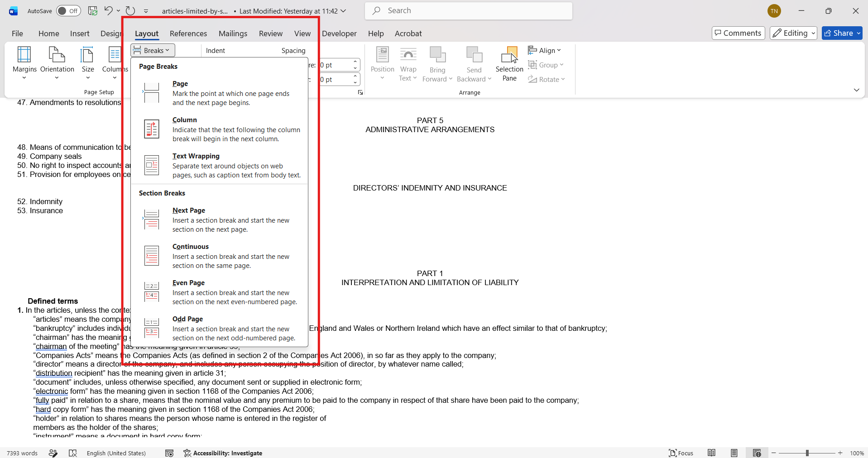868x458 pixels.
Task: Redo the last action
Action: click(x=130, y=11)
